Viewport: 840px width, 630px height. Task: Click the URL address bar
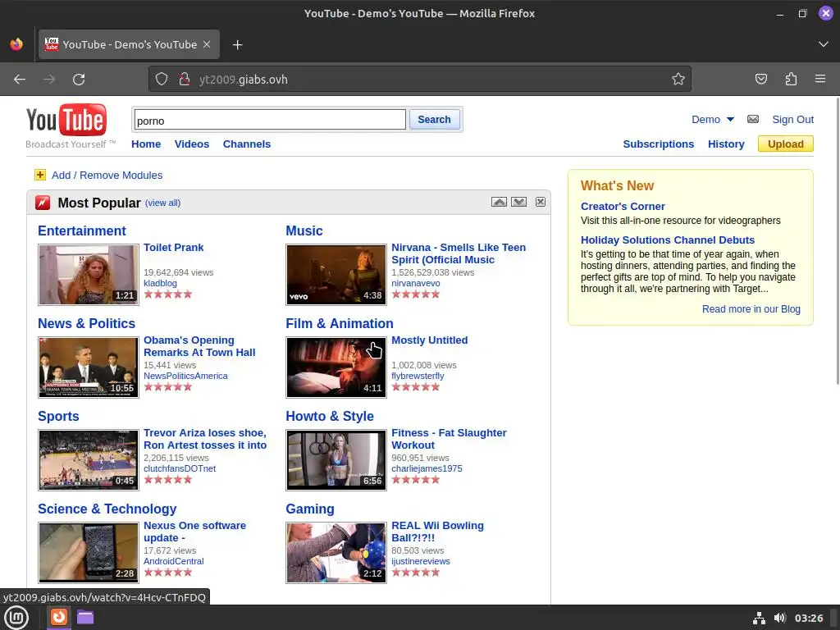click(420, 80)
